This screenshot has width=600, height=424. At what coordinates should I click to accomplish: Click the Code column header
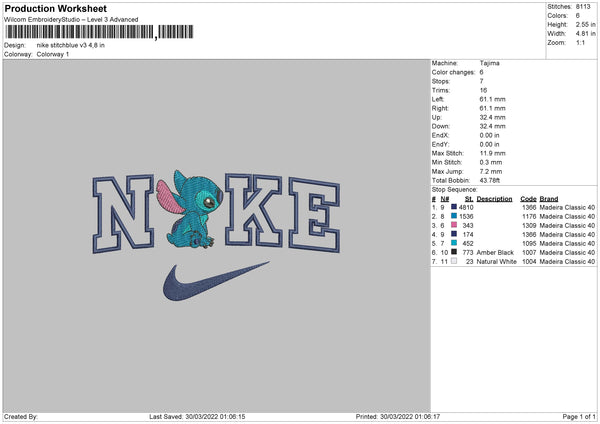(x=528, y=199)
